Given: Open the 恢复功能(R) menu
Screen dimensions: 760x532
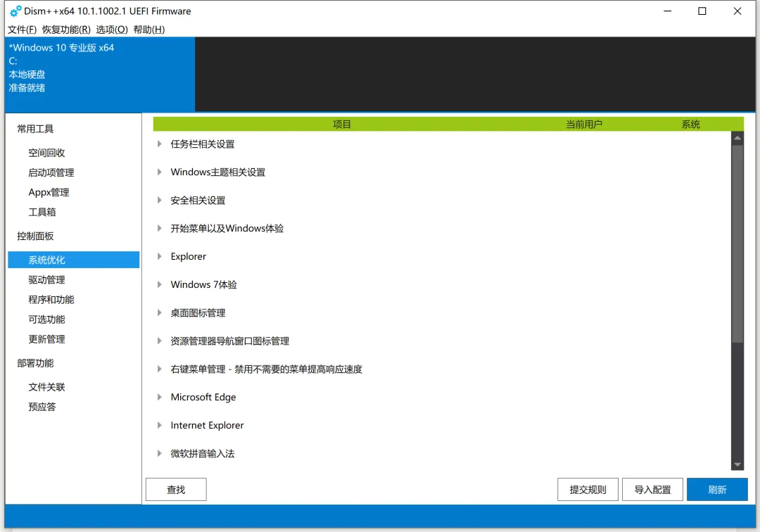Looking at the screenshot, I should click(x=66, y=30).
